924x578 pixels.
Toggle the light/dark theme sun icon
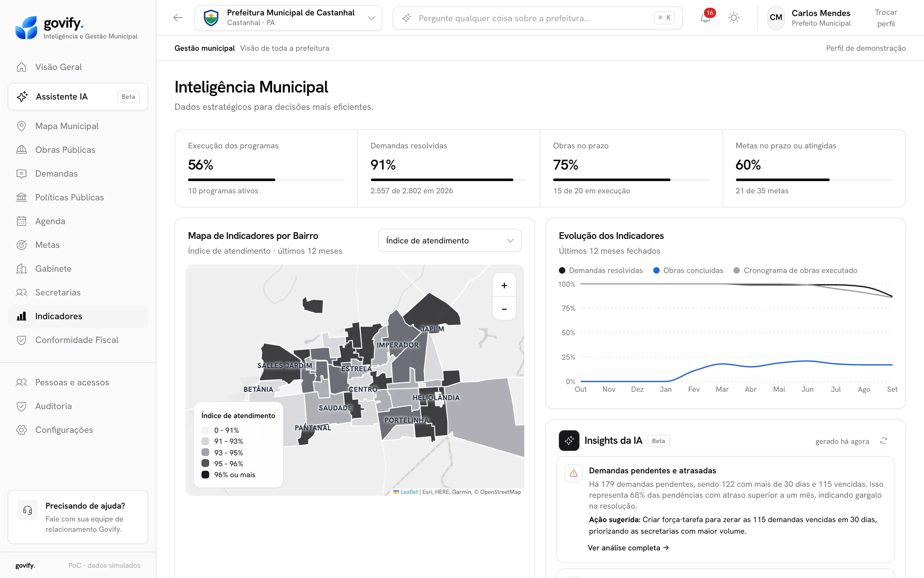click(733, 18)
